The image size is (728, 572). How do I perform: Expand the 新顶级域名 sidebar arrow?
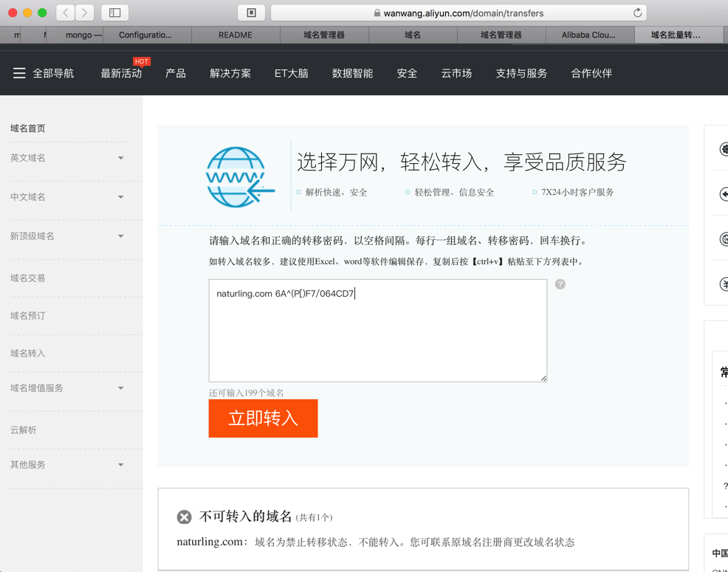click(x=120, y=236)
